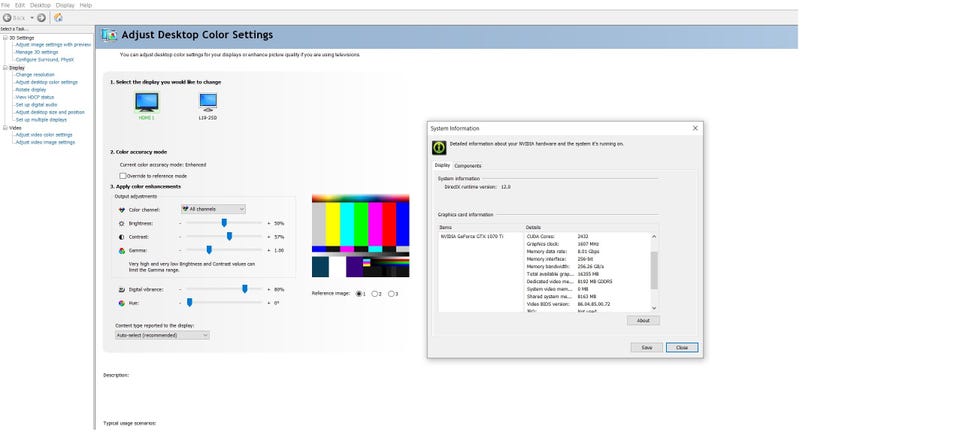Click the minus sign beside Contrast slider

[x=180, y=237]
